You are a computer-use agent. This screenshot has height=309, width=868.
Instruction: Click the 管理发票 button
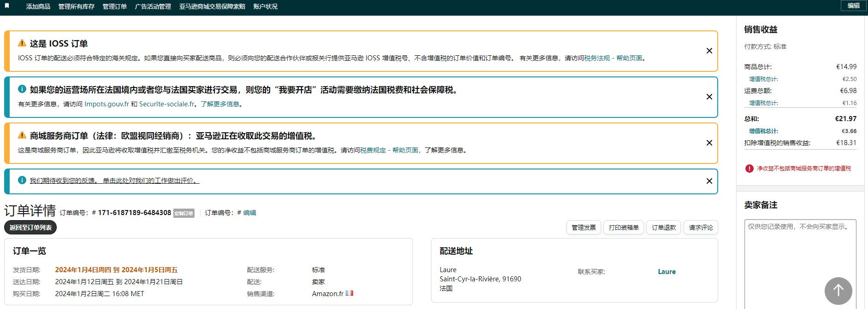tap(583, 227)
